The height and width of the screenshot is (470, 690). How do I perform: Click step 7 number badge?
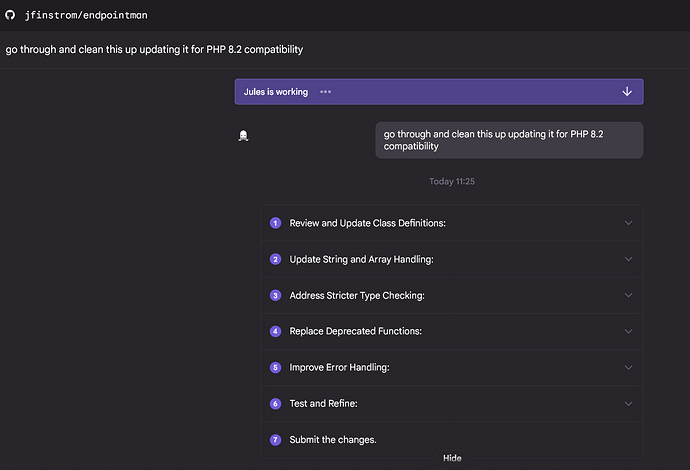tap(275, 440)
